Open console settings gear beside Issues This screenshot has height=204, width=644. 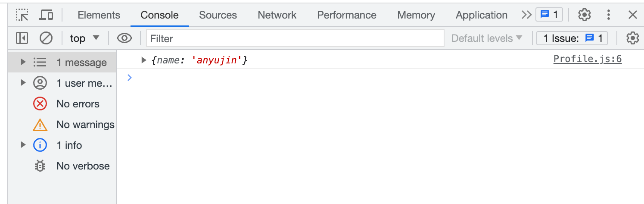(x=632, y=38)
